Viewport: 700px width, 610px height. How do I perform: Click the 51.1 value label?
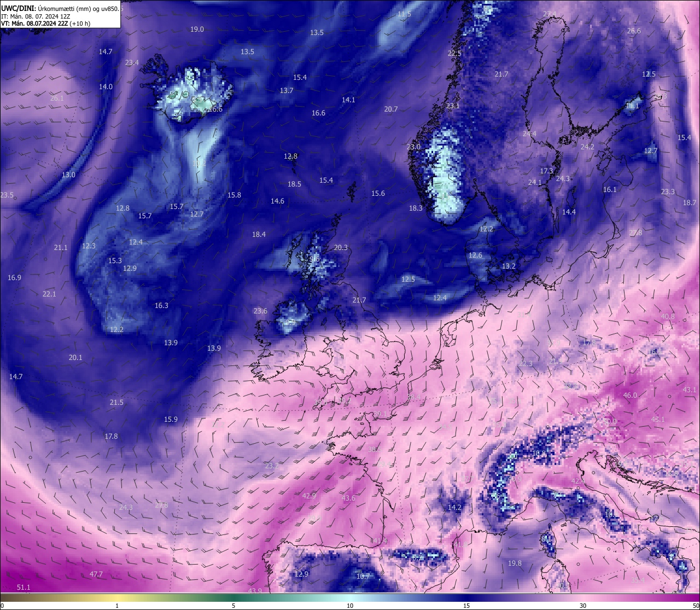[x=24, y=587]
